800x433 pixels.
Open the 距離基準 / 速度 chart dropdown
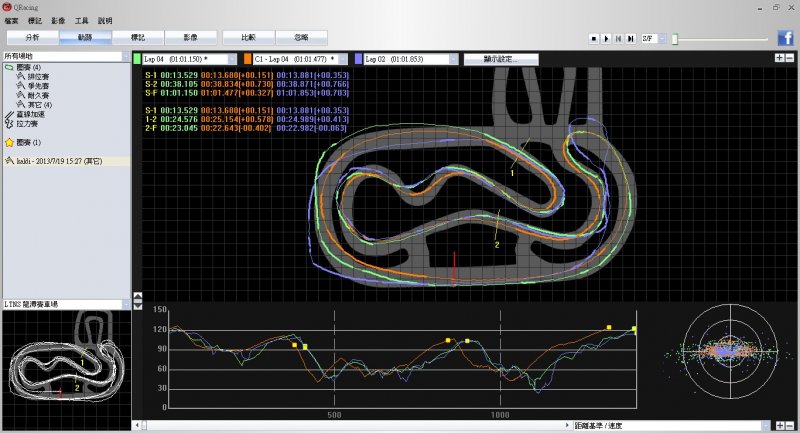tap(671, 425)
